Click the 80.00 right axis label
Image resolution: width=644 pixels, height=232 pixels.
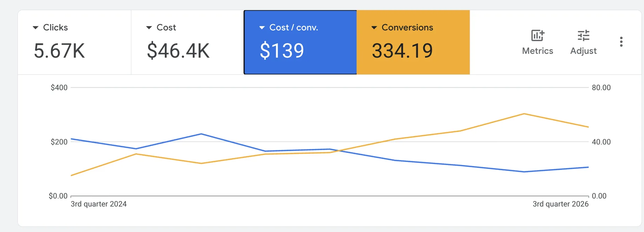[x=601, y=88]
